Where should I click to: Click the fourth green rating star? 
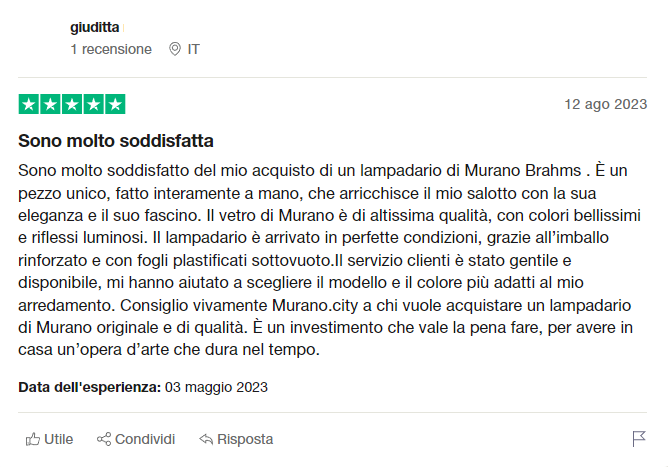93,104
